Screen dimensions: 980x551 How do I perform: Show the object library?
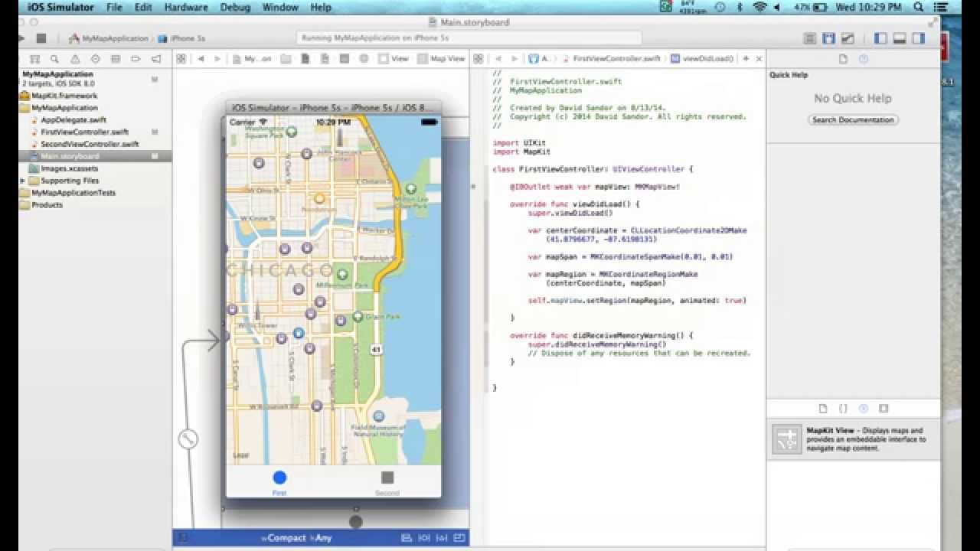tap(864, 409)
